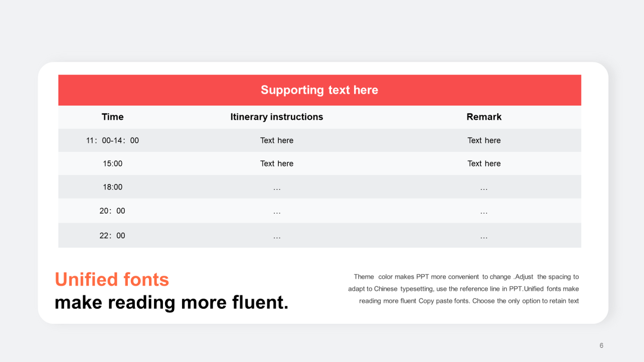The height and width of the screenshot is (362, 644).
Task: Click the 20:00 time cell
Action: coord(113,211)
